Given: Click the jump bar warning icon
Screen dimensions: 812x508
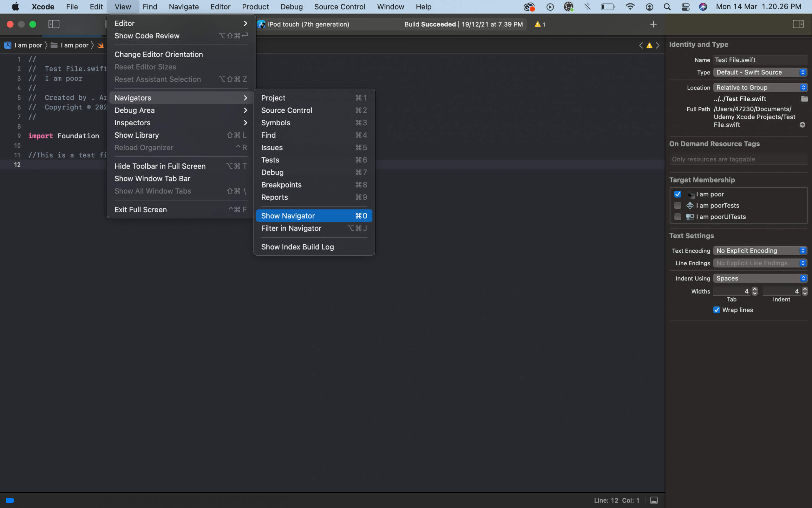Looking at the screenshot, I should (650, 45).
